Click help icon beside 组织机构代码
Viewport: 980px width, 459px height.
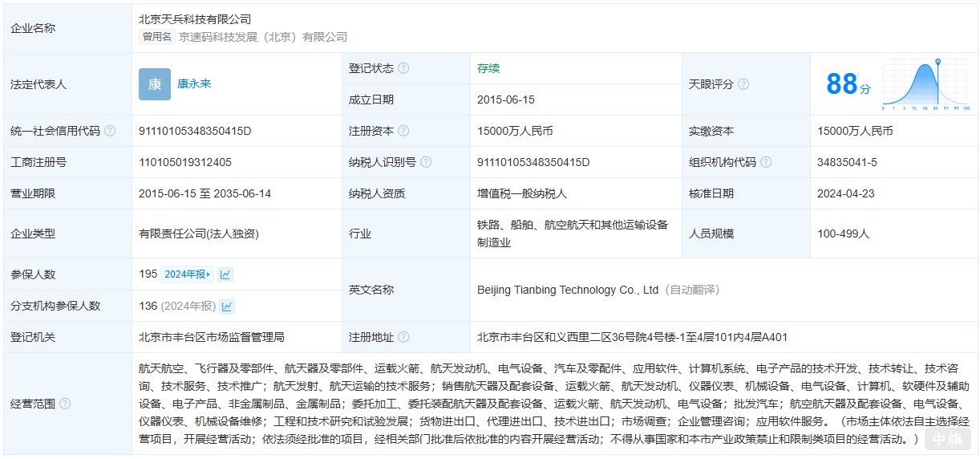coord(766,162)
